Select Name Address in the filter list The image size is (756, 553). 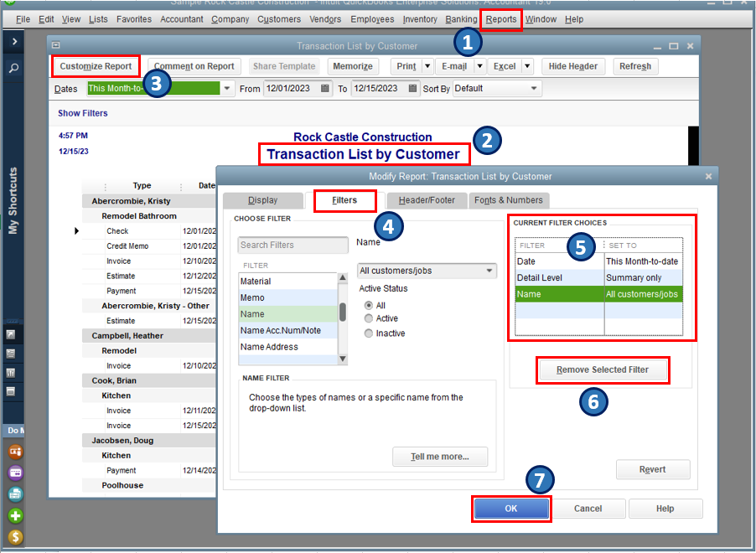click(x=287, y=347)
